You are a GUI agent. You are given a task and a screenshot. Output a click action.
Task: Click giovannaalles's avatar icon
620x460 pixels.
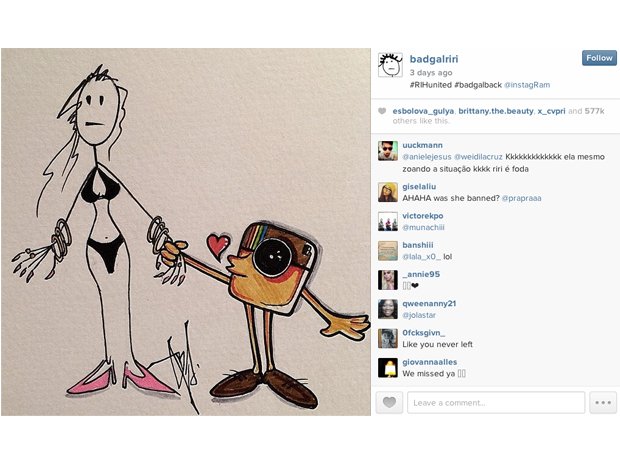click(388, 368)
